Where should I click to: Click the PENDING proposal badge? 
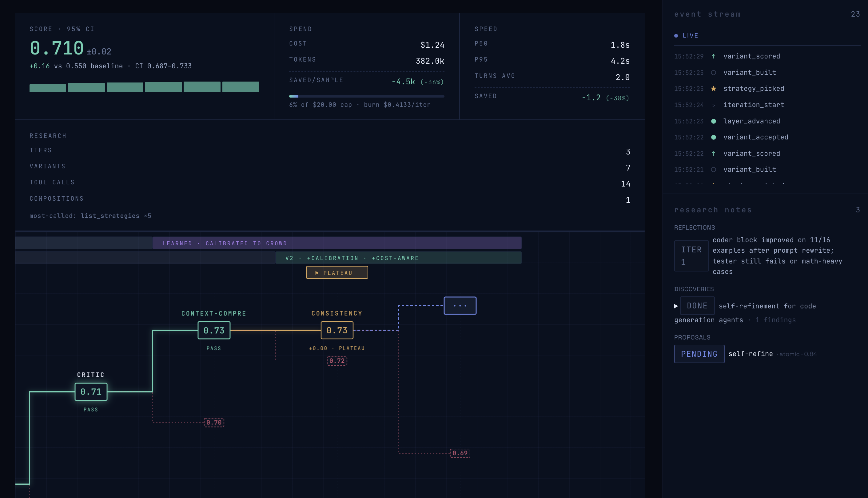(699, 354)
